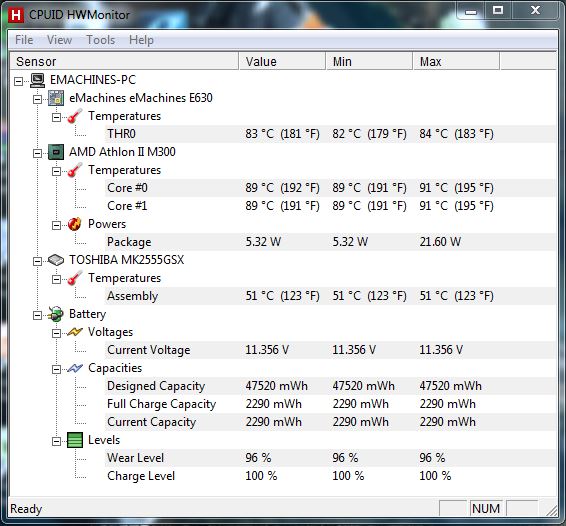Screen dimensions: 566x526
Task: Click the HWMonitor red H title icon
Action: coord(16,15)
